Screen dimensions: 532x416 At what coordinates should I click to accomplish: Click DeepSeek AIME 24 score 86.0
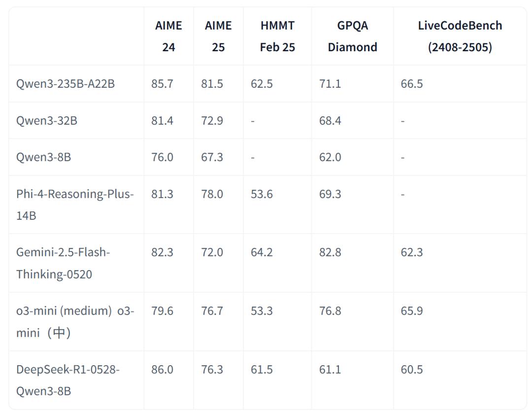coord(162,370)
